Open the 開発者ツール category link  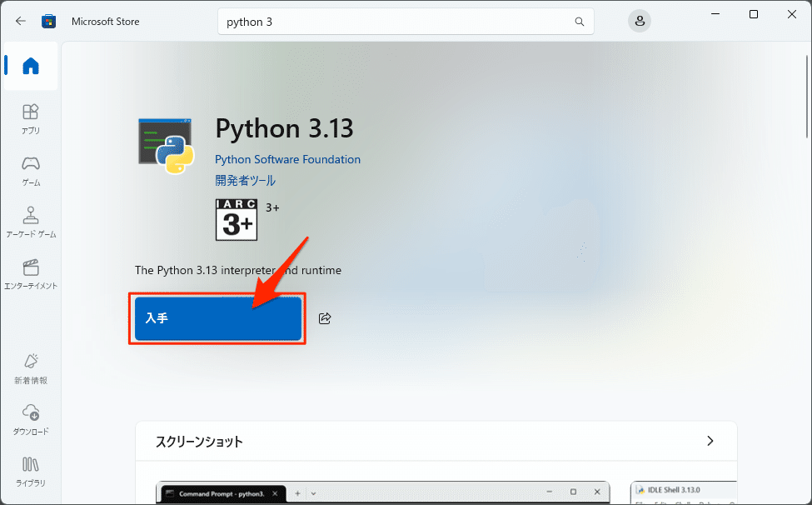[x=245, y=180]
